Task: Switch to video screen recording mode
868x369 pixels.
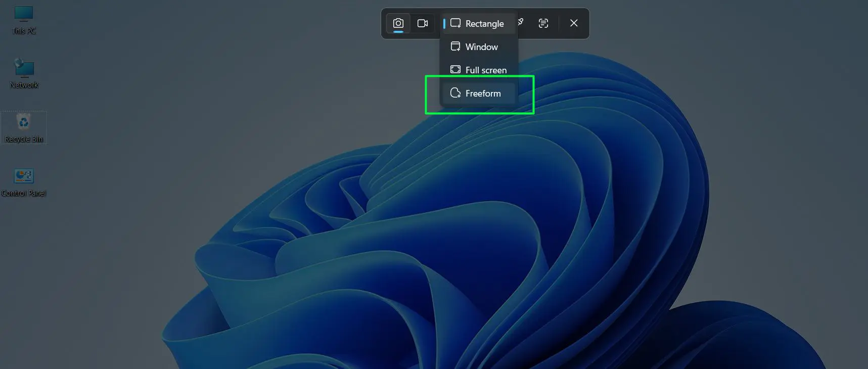Action: pyautogui.click(x=423, y=23)
